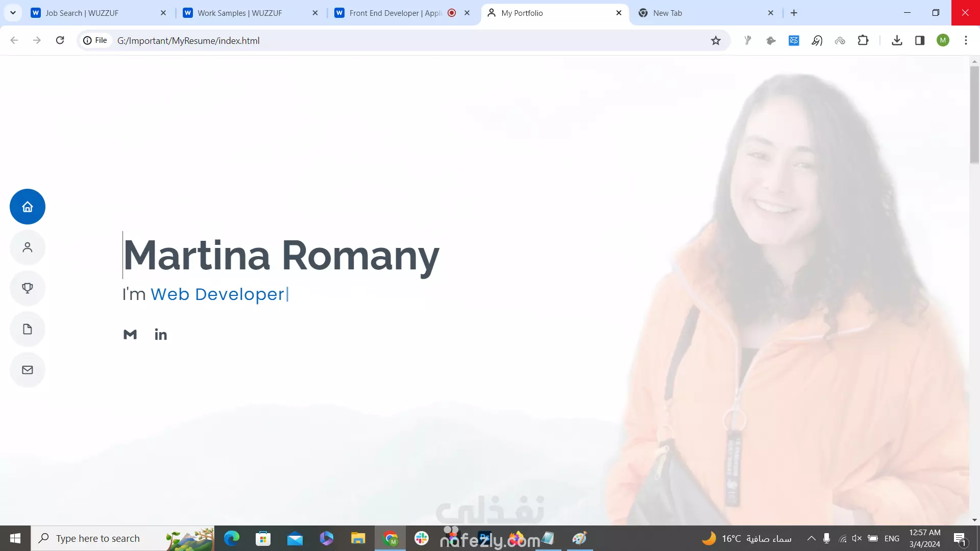Toggle the Chrome side panel
980x551 pixels.
click(920, 40)
